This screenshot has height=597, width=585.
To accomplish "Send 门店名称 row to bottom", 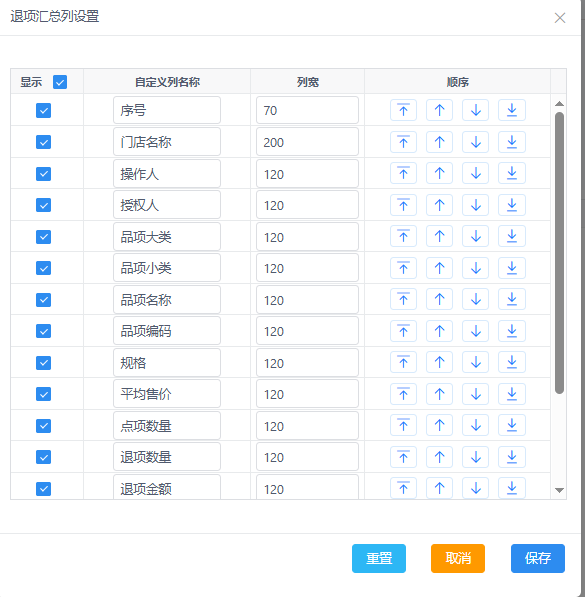I will (x=512, y=142).
